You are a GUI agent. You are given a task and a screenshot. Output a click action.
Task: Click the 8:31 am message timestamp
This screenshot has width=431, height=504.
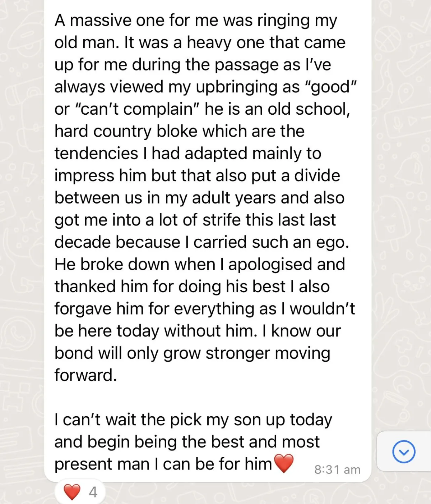[337, 469]
